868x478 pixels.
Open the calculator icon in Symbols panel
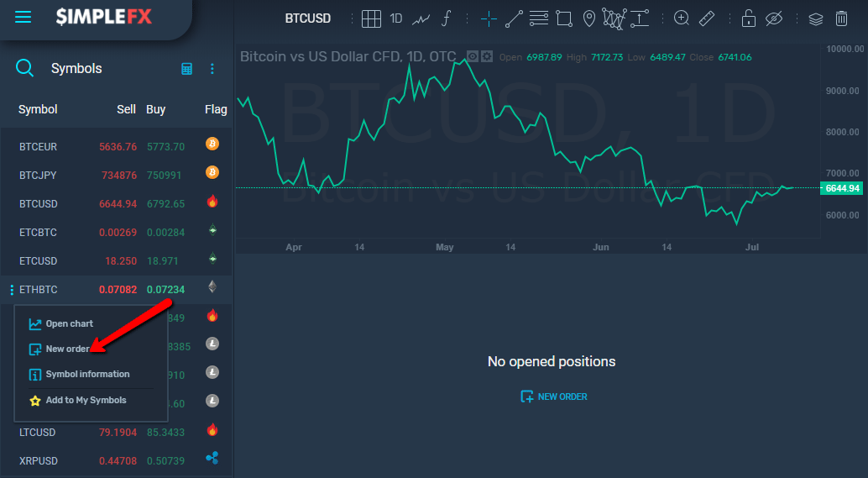coord(187,69)
